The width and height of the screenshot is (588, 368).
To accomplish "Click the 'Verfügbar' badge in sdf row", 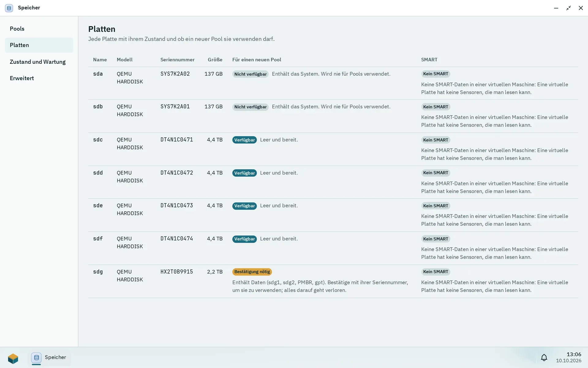I will [x=244, y=239].
